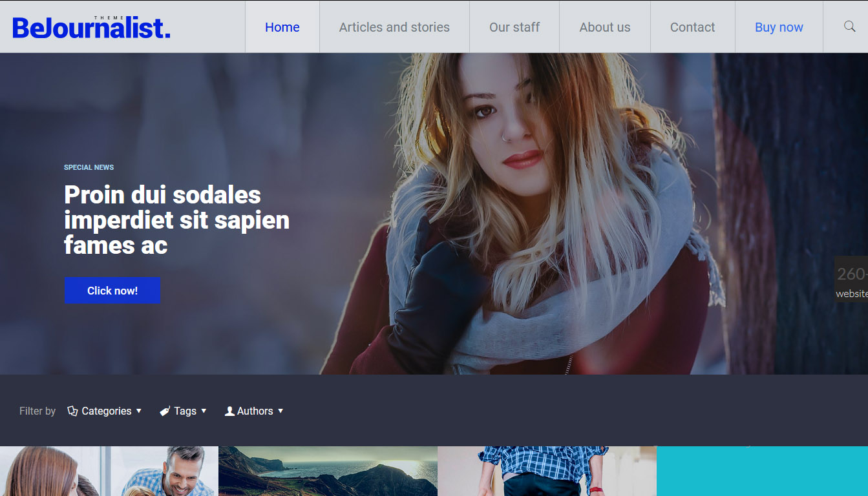The height and width of the screenshot is (496, 868).
Task: Navigate to About us
Action: (604, 27)
